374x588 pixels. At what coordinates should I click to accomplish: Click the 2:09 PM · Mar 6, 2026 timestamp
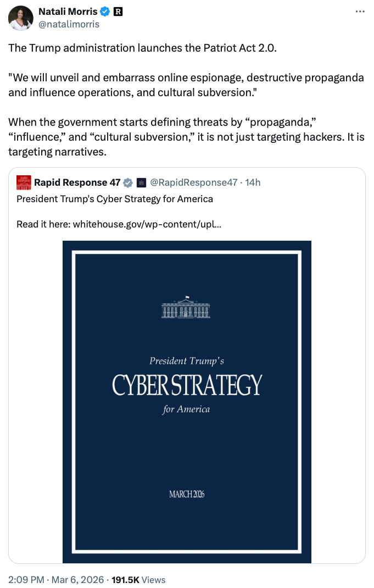pyautogui.click(x=54, y=579)
